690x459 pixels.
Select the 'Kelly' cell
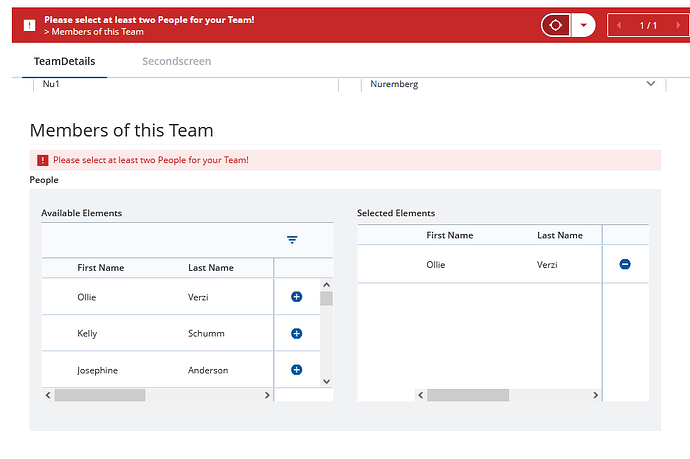pyautogui.click(x=87, y=334)
